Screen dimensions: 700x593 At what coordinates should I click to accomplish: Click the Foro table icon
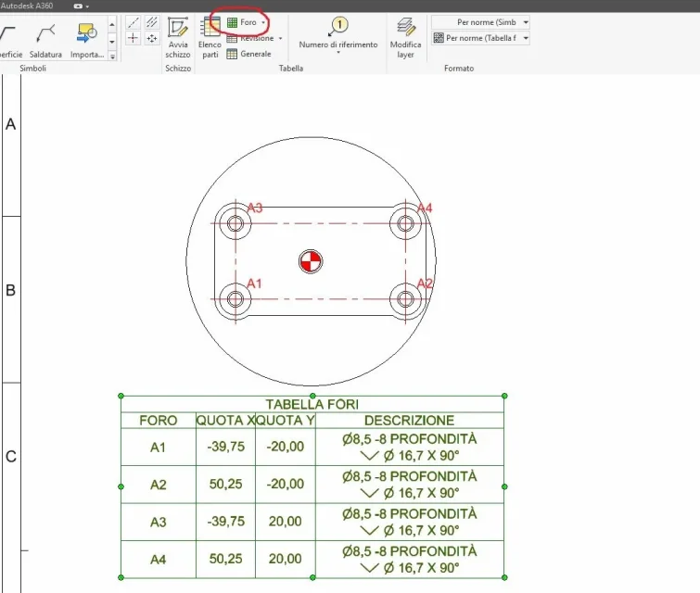(x=232, y=22)
